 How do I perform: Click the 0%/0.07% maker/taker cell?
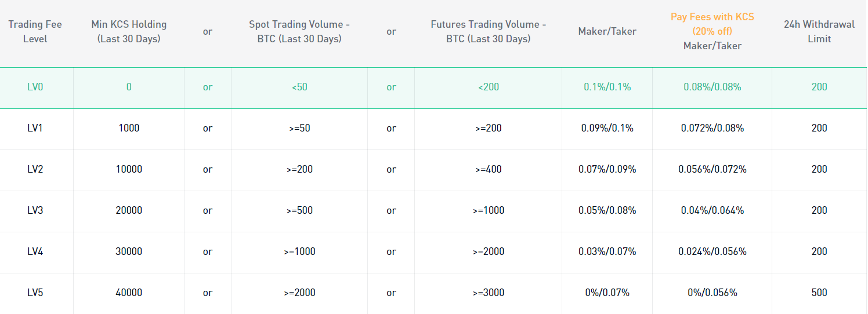[x=607, y=293]
